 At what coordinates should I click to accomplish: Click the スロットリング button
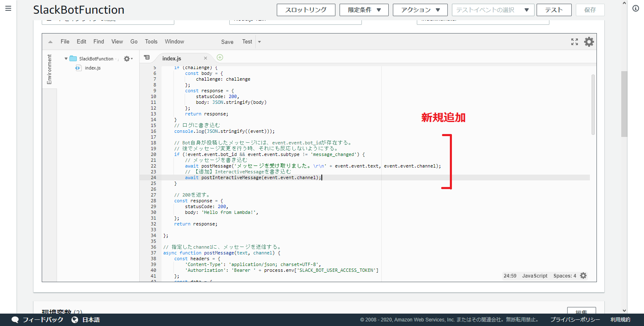pyautogui.click(x=306, y=10)
